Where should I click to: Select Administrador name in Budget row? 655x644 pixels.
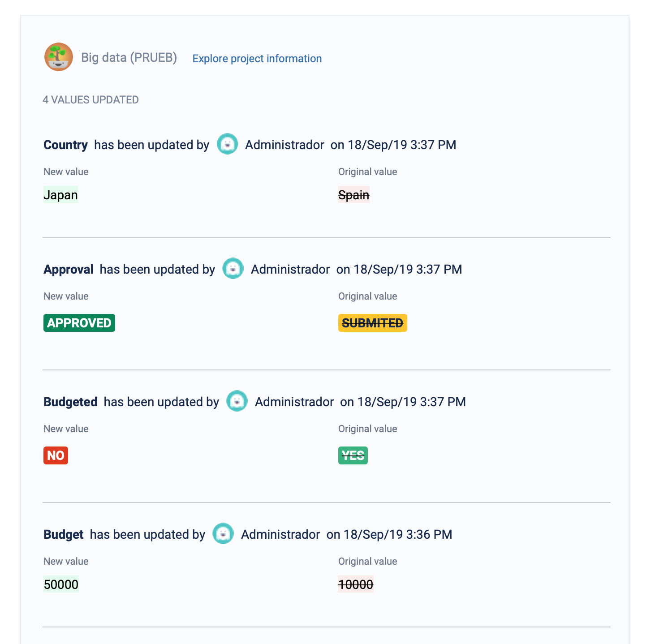[x=280, y=535]
